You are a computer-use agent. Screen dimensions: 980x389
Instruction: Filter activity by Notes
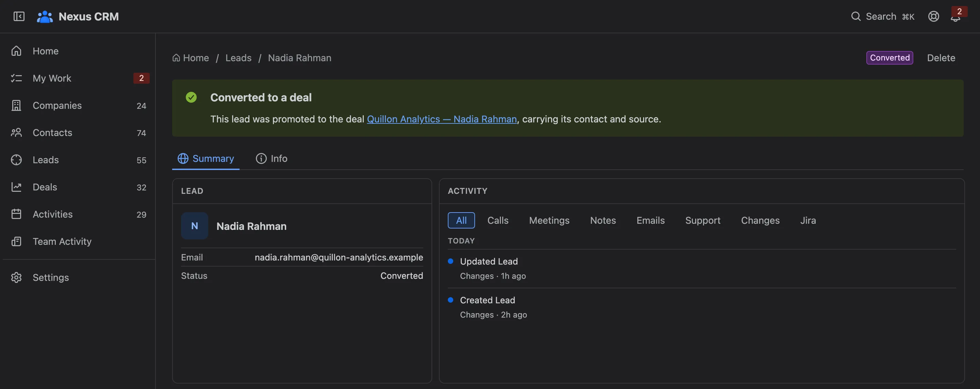pos(603,220)
